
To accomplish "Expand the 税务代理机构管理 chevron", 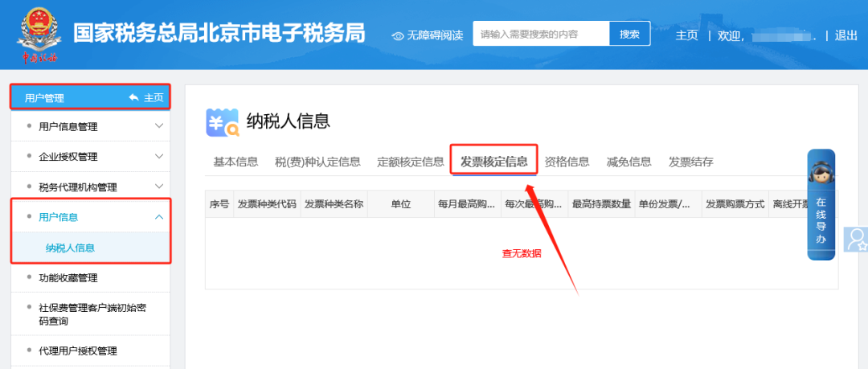I will 159,187.
